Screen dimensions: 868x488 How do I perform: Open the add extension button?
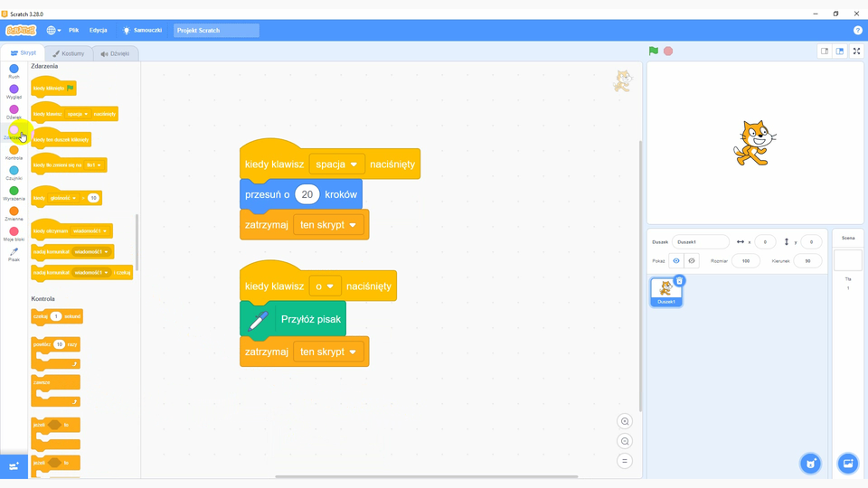tap(14, 466)
